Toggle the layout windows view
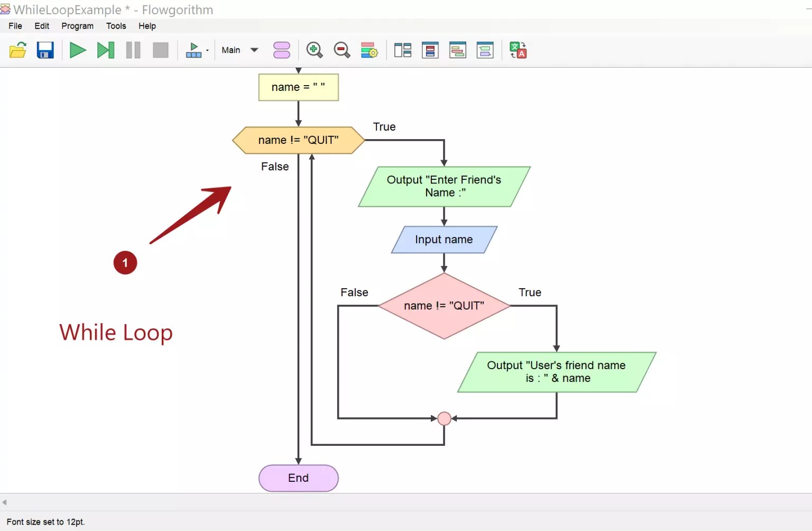Image resolution: width=812 pixels, height=531 pixels. (402, 50)
